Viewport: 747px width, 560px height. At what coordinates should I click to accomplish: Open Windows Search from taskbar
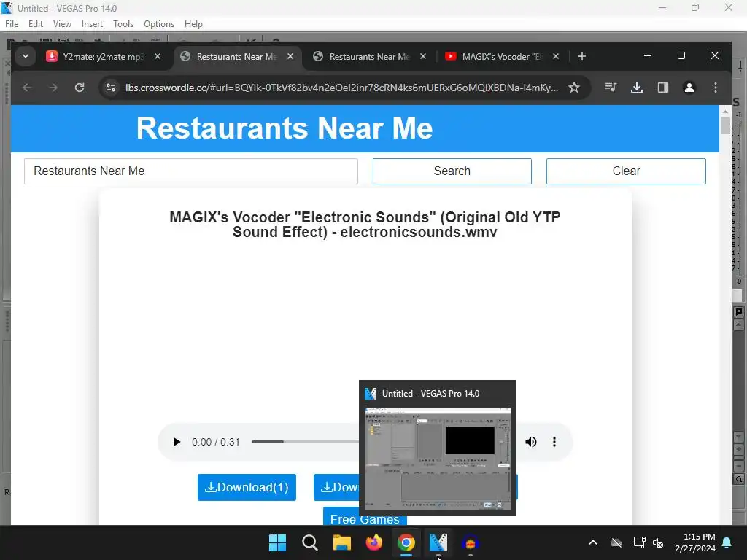pyautogui.click(x=309, y=542)
